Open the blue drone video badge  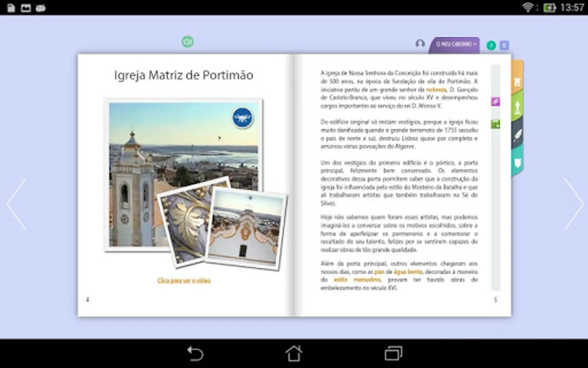[x=243, y=118]
